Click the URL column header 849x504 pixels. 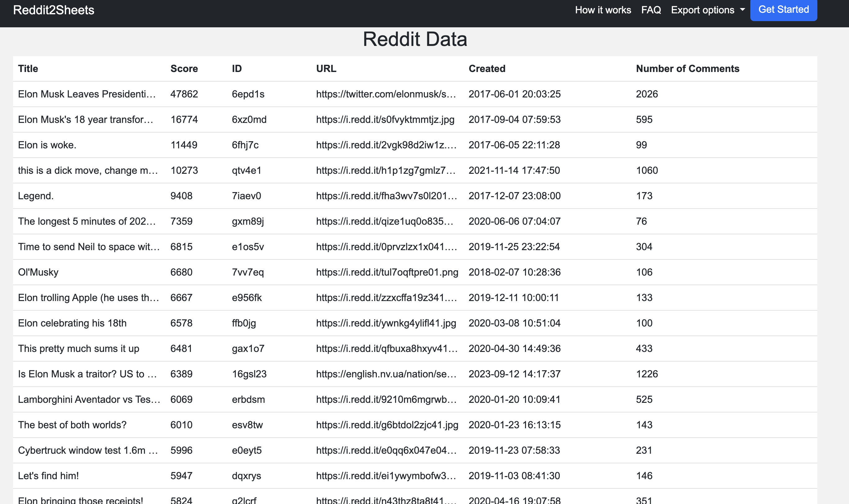(x=326, y=69)
